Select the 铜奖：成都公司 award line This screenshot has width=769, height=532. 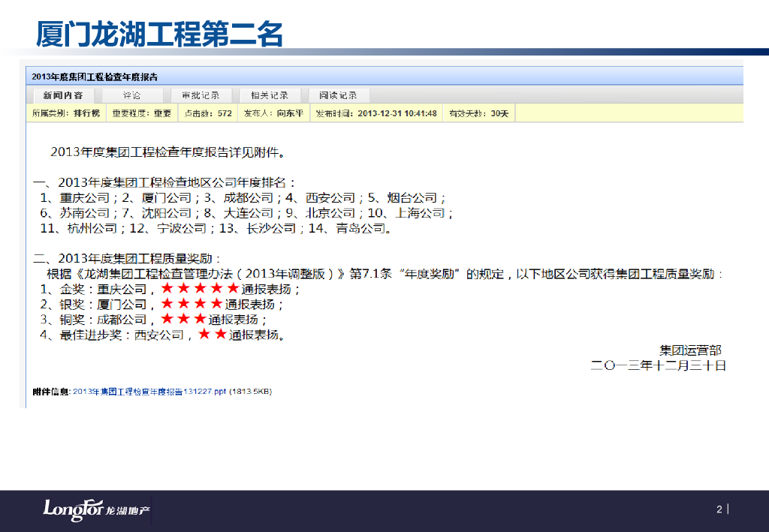(x=153, y=320)
